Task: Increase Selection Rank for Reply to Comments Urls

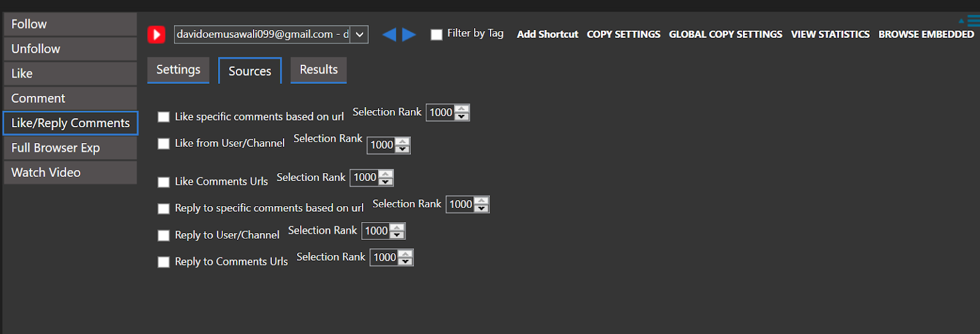Action: point(405,254)
